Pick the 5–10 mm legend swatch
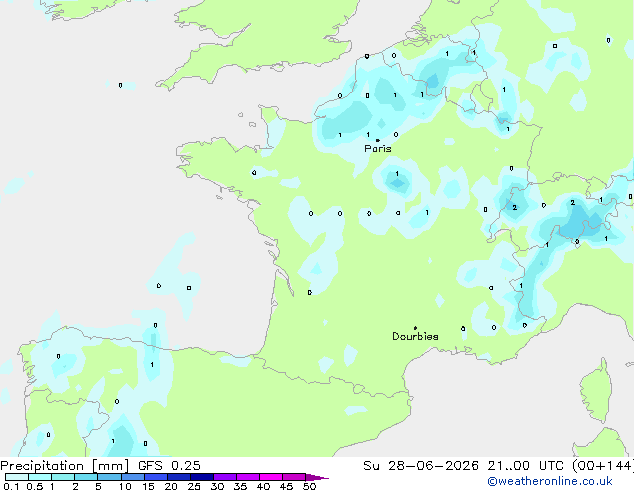The height and width of the screenshot is (490, 634). [109, 477]
